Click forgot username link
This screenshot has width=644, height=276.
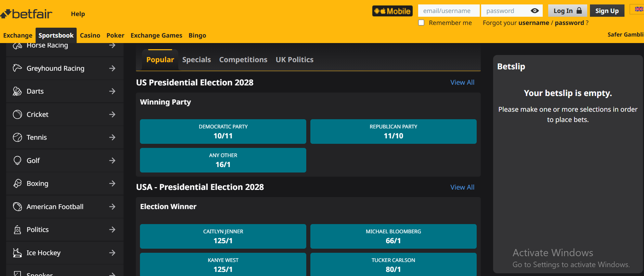click(534, 23)
